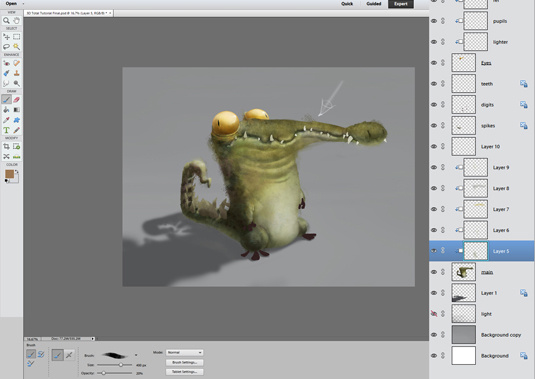Switch to Quick edit mode
535x379 pixels.
pos(347,4)
